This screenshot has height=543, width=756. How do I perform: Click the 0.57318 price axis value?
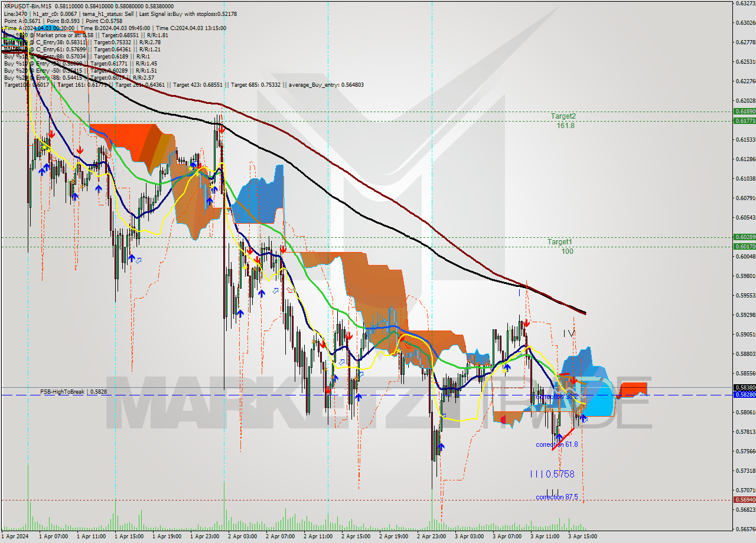[x=745, y=470]
